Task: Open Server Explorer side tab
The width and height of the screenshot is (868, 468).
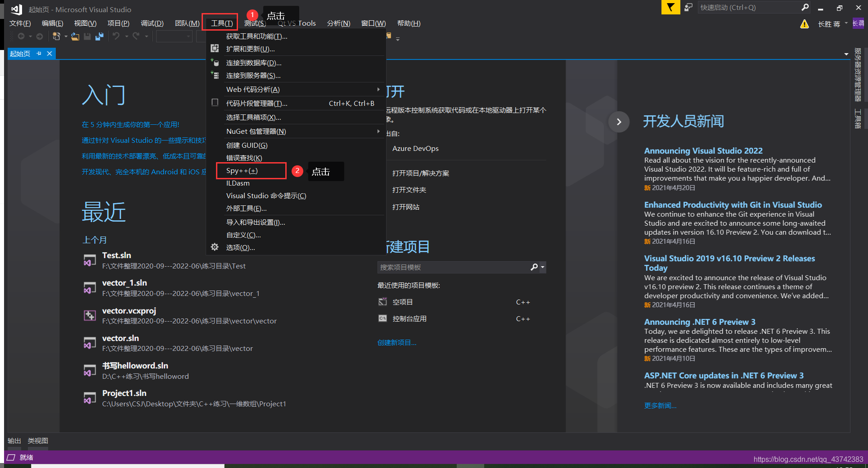Action: [x=858, y=75]
